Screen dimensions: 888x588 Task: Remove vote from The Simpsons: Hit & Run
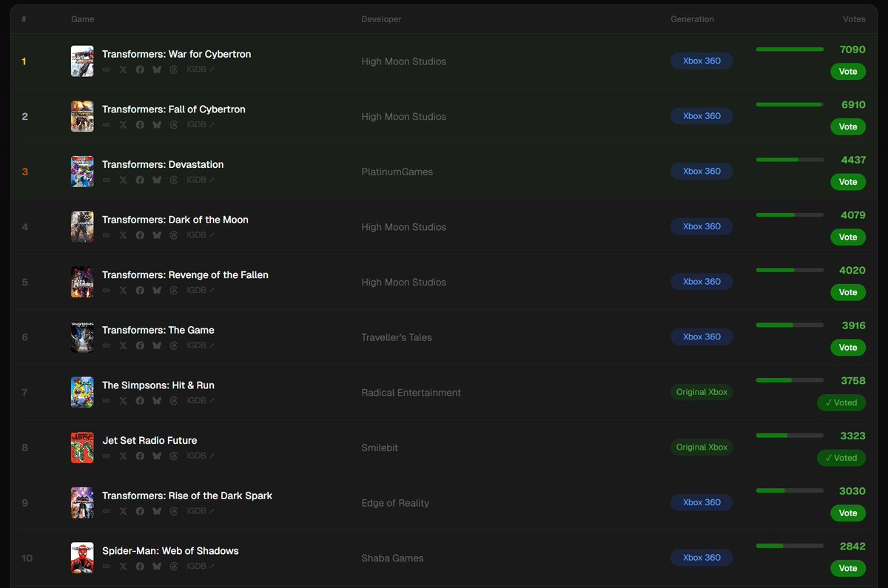(x=841, y=402)
